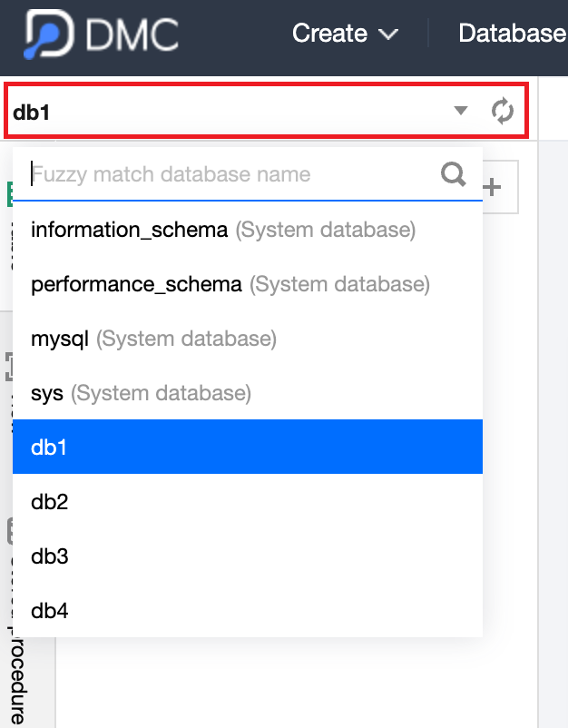The image size is (568, 728).
Task: Choose db3 from the dropdown list
Action: click(50, 556)
